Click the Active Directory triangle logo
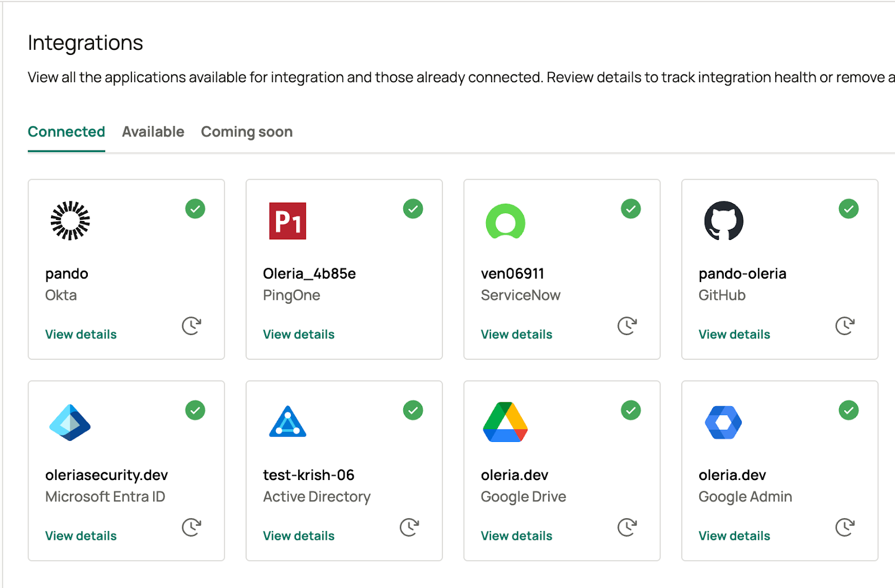Image resolution: width=895 pixels, height=588 pixels. (x=288, y=421)
